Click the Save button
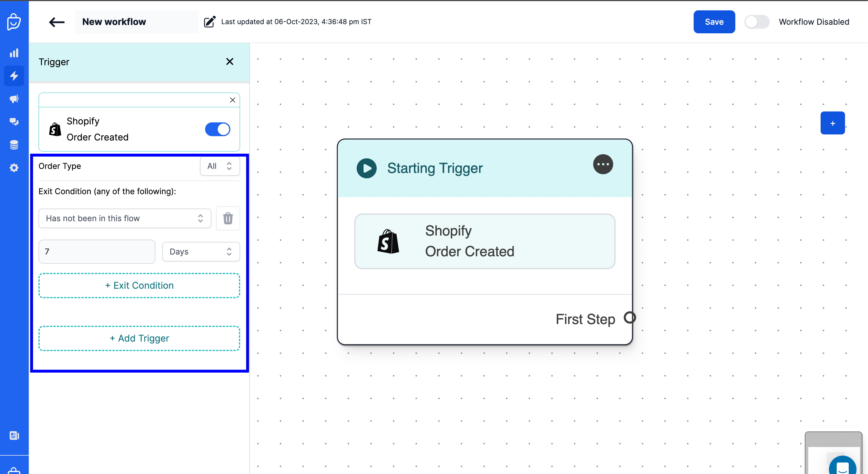Image resolution: width=868 pixels, height=474 pixels. pos(714,22)
